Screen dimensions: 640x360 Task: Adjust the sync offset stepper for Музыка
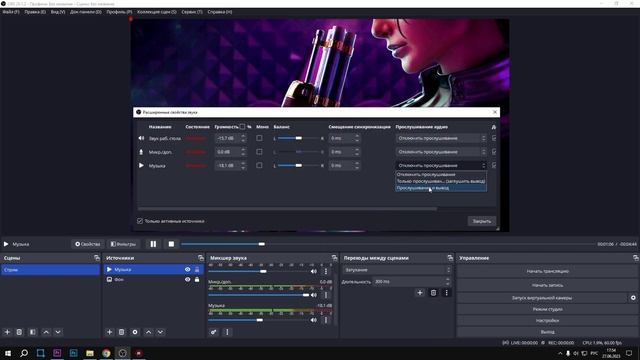click(357, 165)
